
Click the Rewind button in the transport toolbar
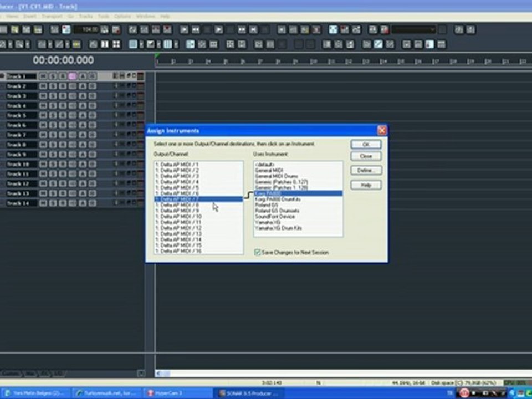(x=196, y=30)
